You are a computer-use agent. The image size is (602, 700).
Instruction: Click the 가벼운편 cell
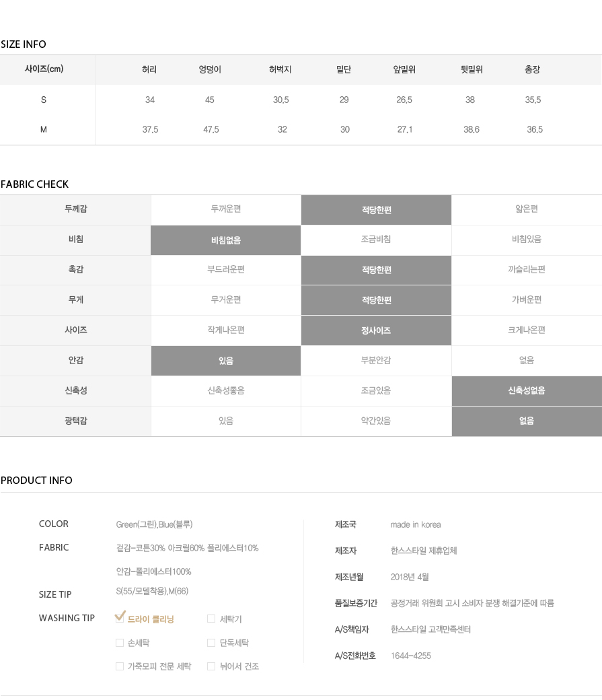[527, 300]
